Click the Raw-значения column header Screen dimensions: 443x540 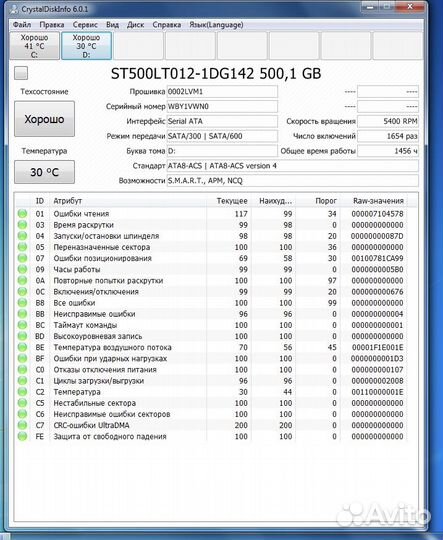coord(378,201)
